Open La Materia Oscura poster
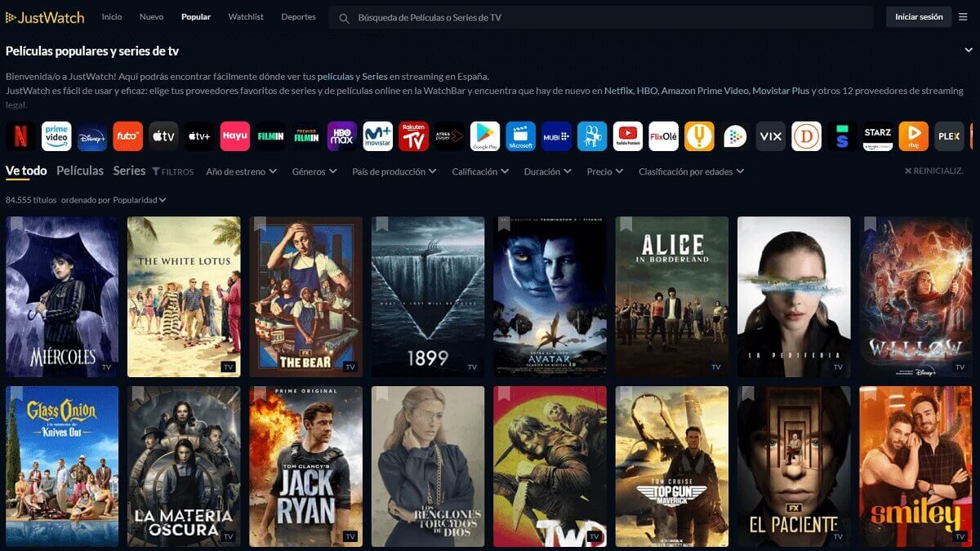 pos(184,466)
